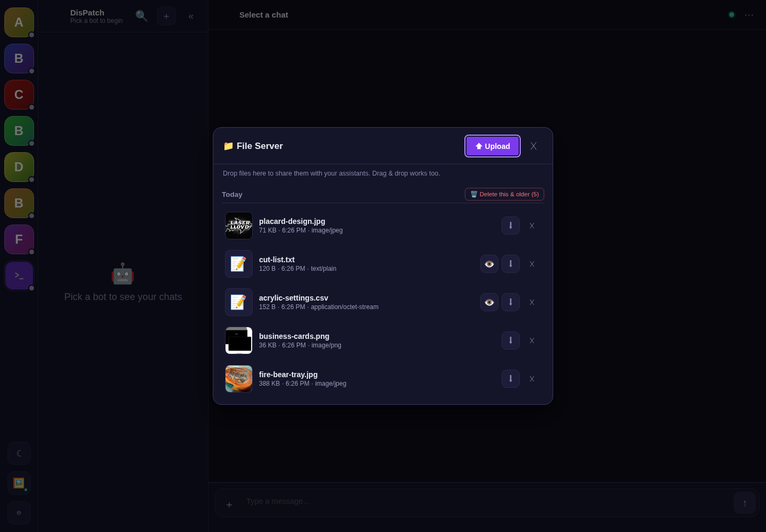Open fire-bear-tray.jpg thumbnail
The image size is (766, 532).
239,379
